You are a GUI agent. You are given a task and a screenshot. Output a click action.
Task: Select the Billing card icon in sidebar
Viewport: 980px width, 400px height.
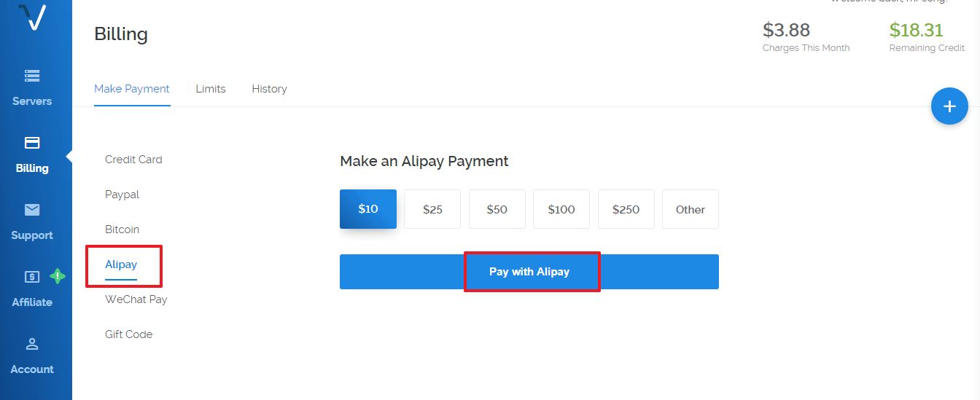tap(32, 142)
